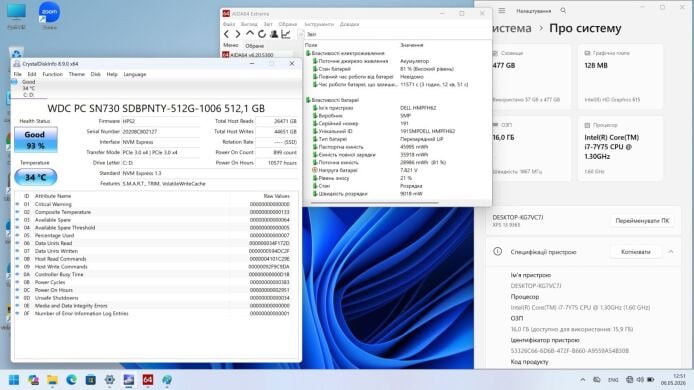The height and width of the screenshot is (390, 694).
Task: Click the last taskbar app icon
Action: 167,380
